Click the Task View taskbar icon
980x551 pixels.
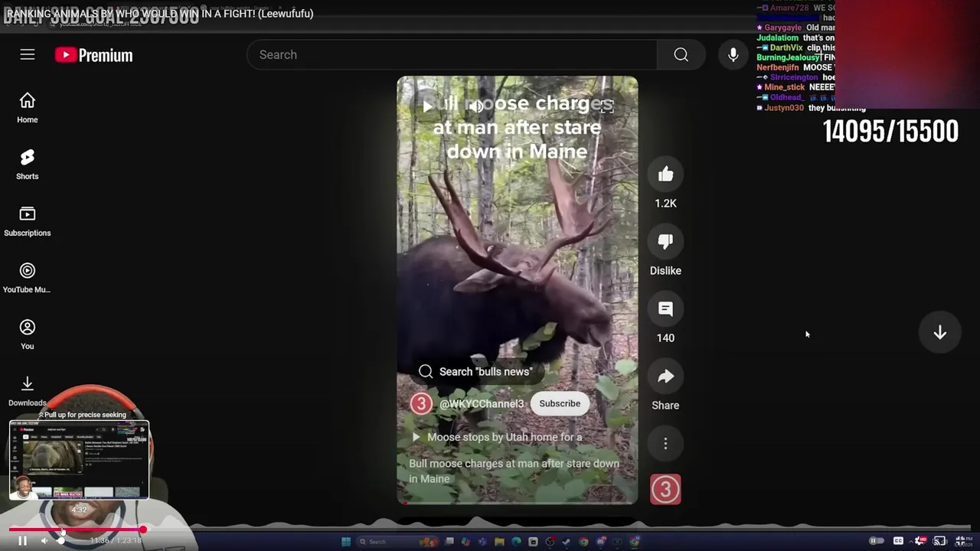pos(449,542)
